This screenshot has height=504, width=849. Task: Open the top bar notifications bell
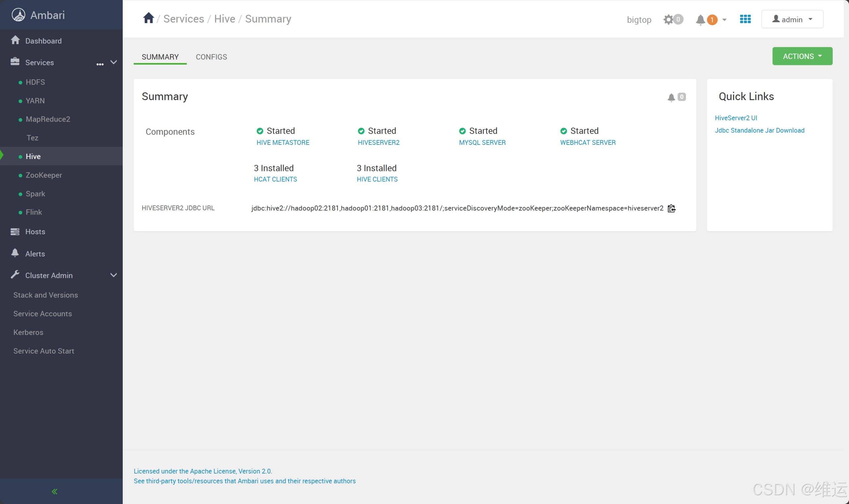tap(700, 20)
